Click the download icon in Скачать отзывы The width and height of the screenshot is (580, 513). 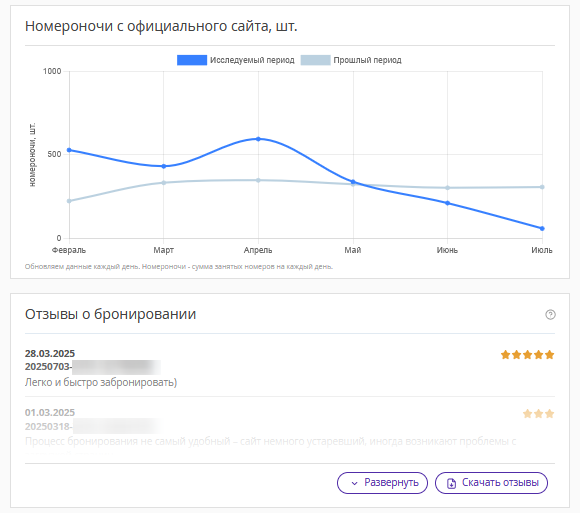pyautogui.click(x=451, y=483)
